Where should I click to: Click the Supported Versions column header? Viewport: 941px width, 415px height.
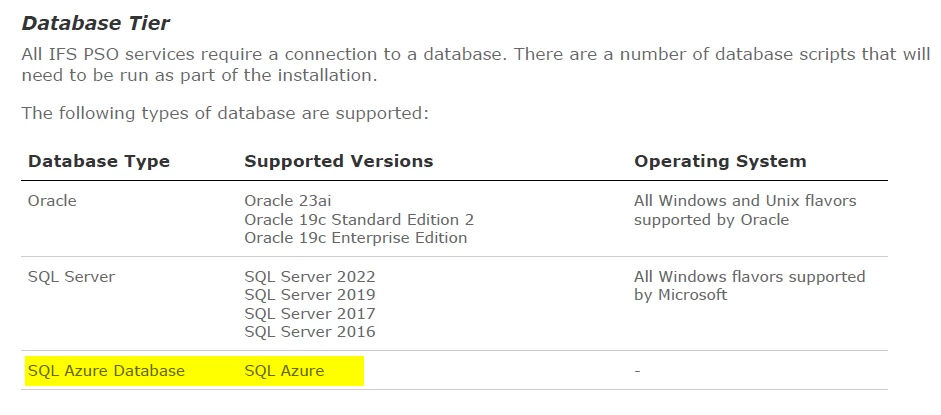[338, 161]
